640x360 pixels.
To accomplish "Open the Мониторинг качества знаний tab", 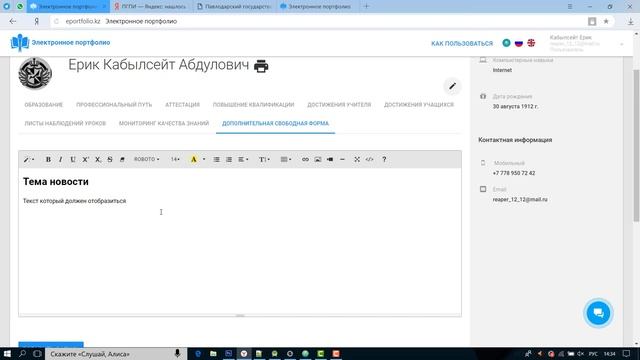I will 164,123.
